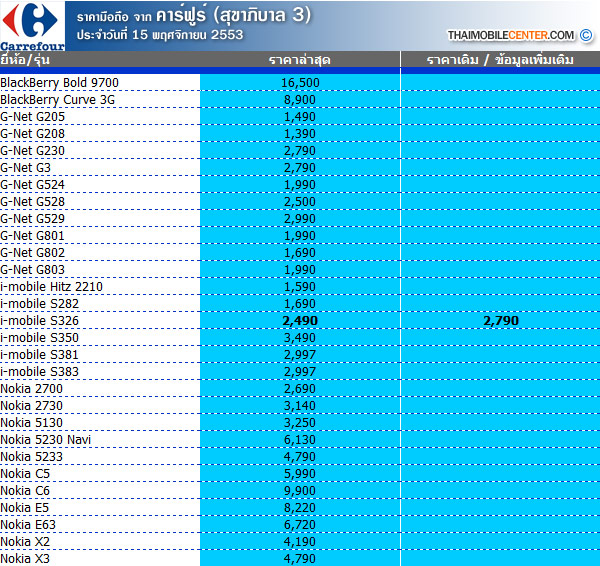Click the G-Net G802 model name
The height and width of the screenshot is (566, 600).
(33, 253)
